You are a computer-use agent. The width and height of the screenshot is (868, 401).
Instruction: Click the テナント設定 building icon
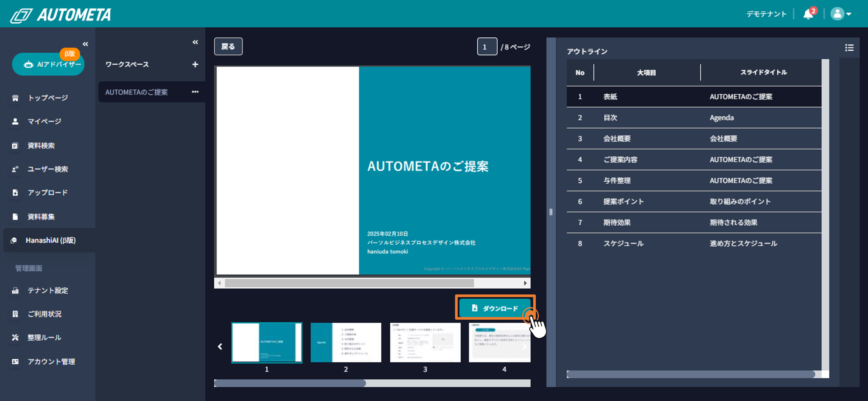(15, 290)
